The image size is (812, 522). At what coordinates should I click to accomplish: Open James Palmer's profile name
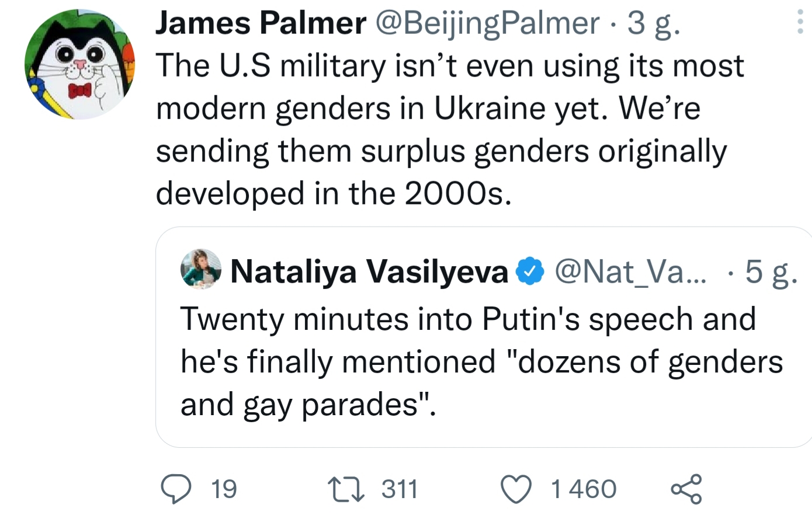261,23
